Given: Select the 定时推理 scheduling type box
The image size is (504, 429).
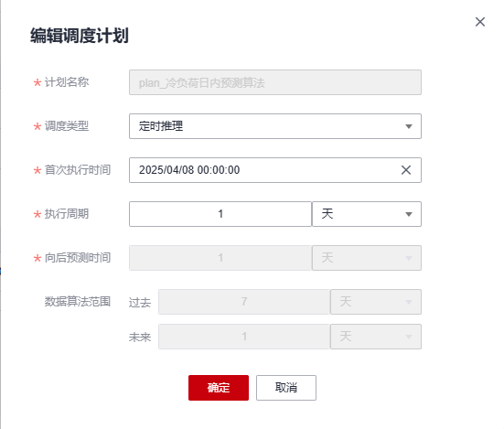Looking at the screenshot, I should click(275, 126).
